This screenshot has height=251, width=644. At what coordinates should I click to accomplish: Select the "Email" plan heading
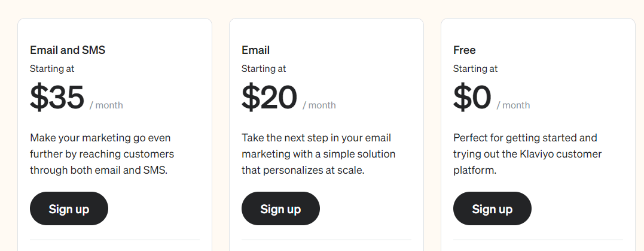(x=255, y=50)
